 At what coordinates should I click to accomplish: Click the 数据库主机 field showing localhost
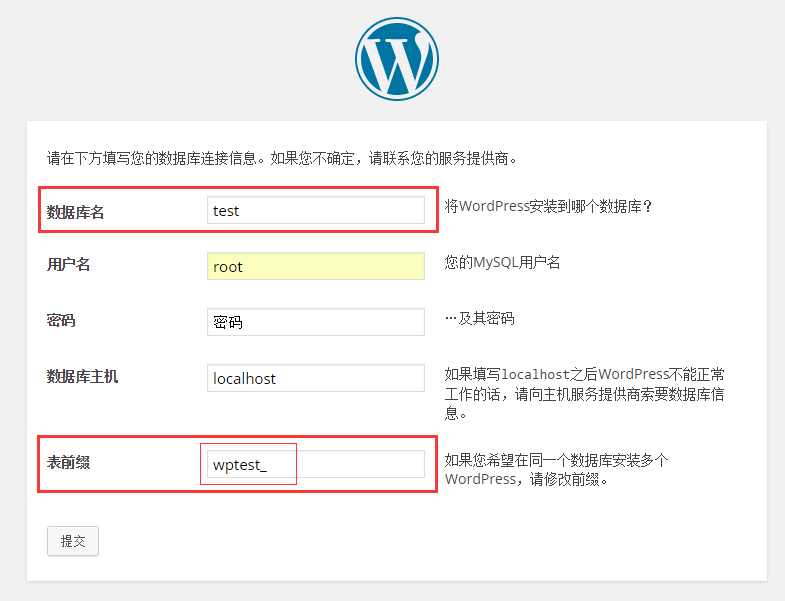(x=316, y=378)
